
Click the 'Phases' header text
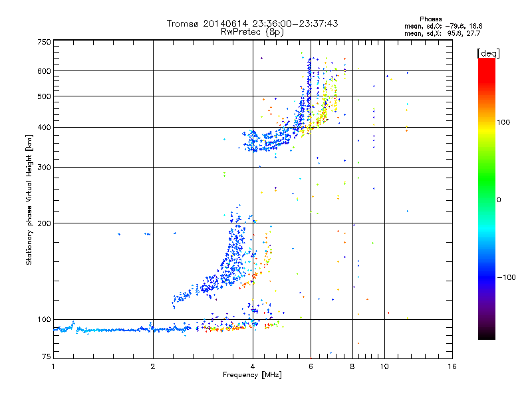tap(430, 19)
